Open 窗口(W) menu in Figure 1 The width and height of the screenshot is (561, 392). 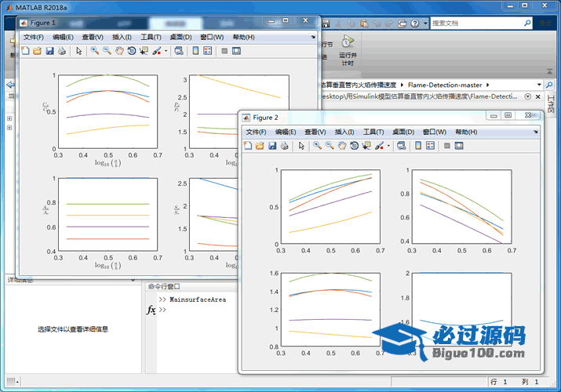tap(212, 37)
